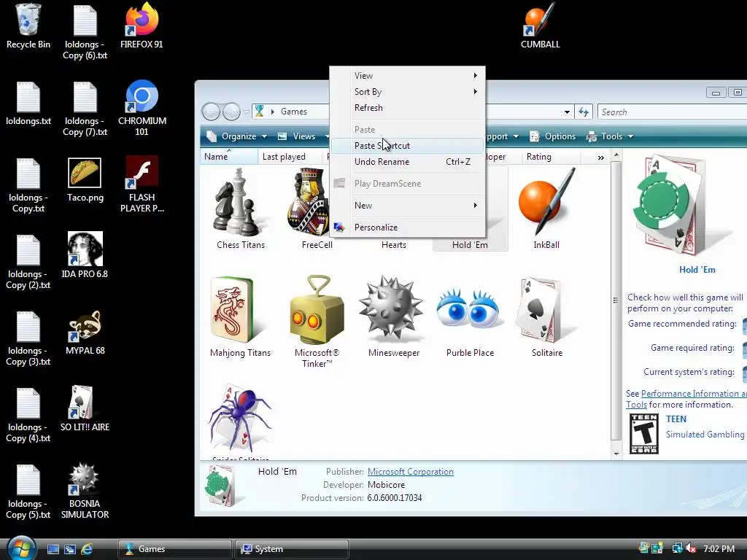Open the Organize dropdown menu
747x560 pixels.
click(236, 136)
